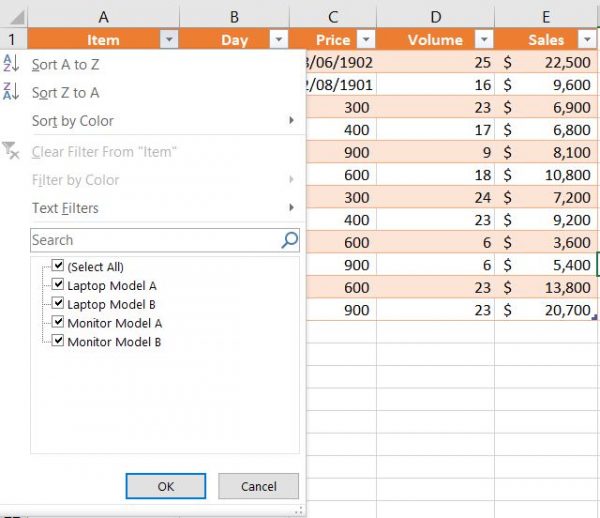Click the Volume cell showing 16

(x=435, y=85)
